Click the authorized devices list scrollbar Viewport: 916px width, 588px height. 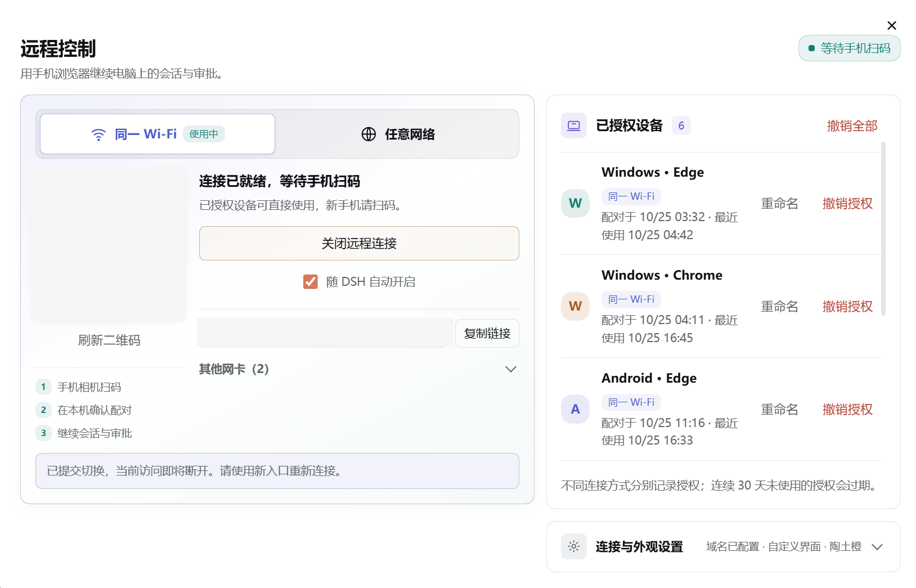pyautogui.click(x=883, y=228)
